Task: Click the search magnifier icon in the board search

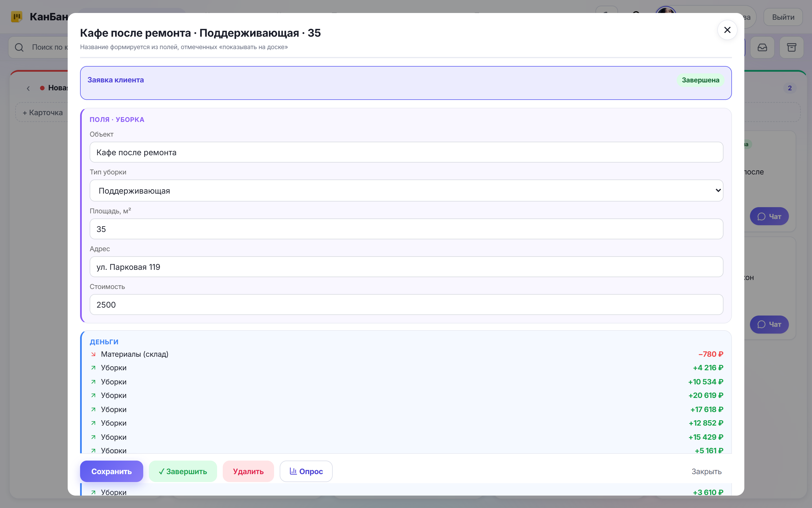Action: point(19,47)
